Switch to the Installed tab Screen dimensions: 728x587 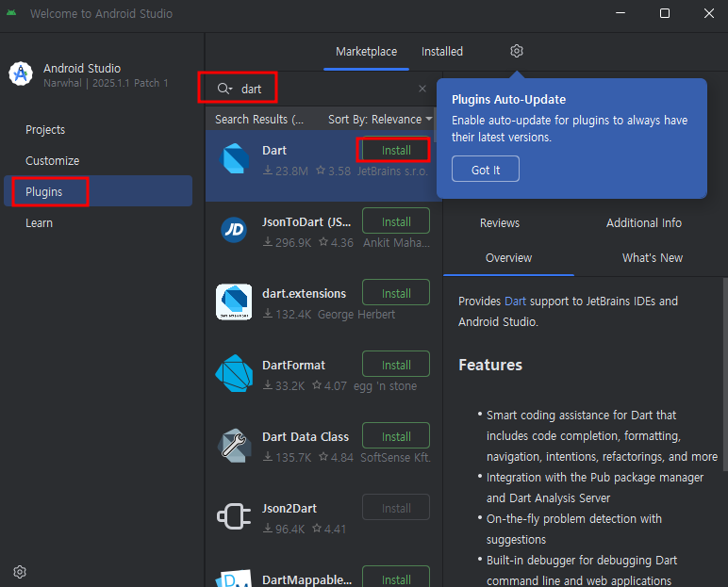click(442, 52)
